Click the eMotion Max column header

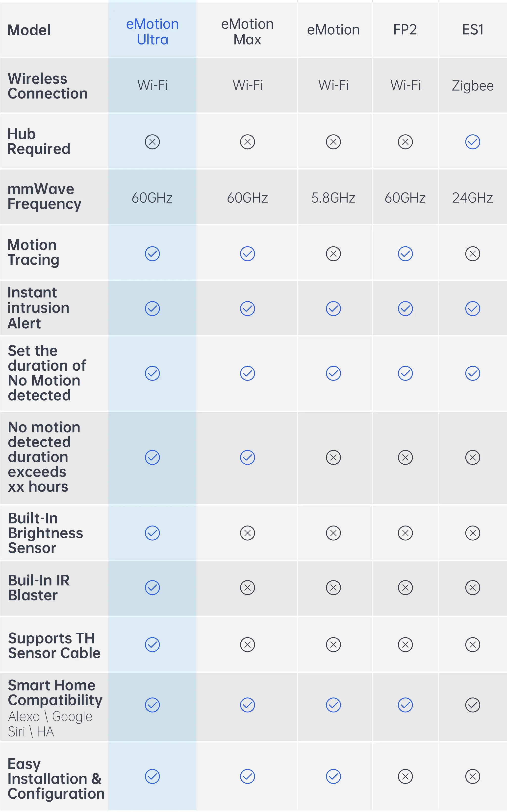pyautogui.click(x=247, y=31)
